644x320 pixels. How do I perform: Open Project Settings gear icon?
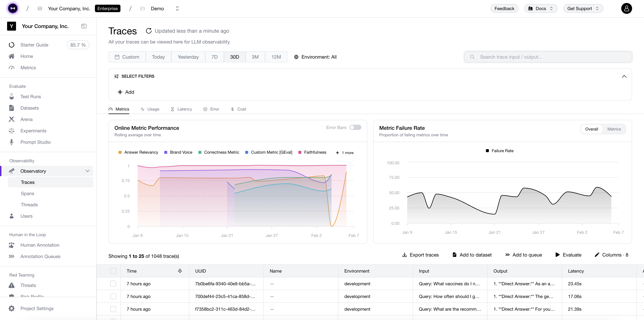12,308
